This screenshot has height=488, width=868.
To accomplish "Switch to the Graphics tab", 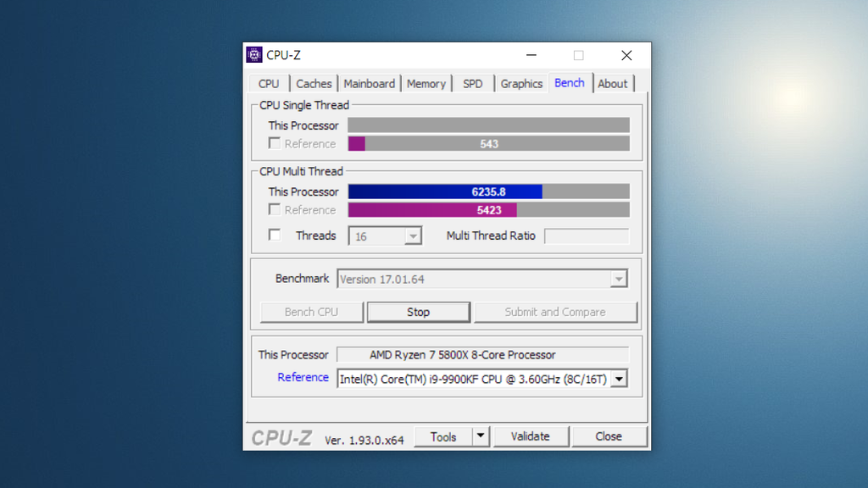I will coord(521,83).
